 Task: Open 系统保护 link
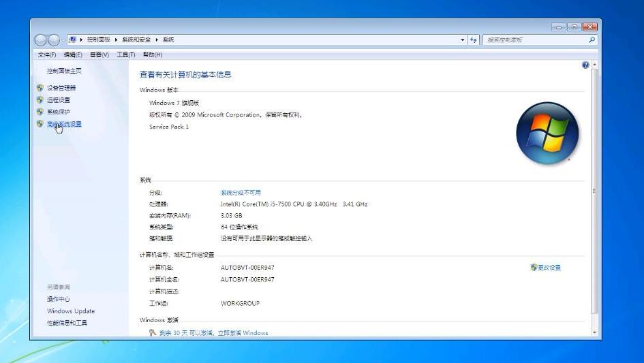click(x=59, y=112)
